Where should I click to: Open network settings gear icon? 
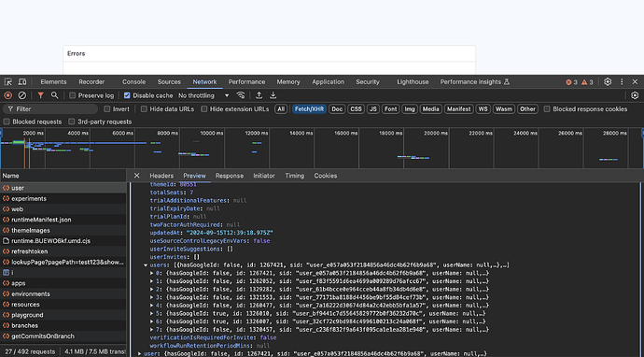tap(635, 95)
